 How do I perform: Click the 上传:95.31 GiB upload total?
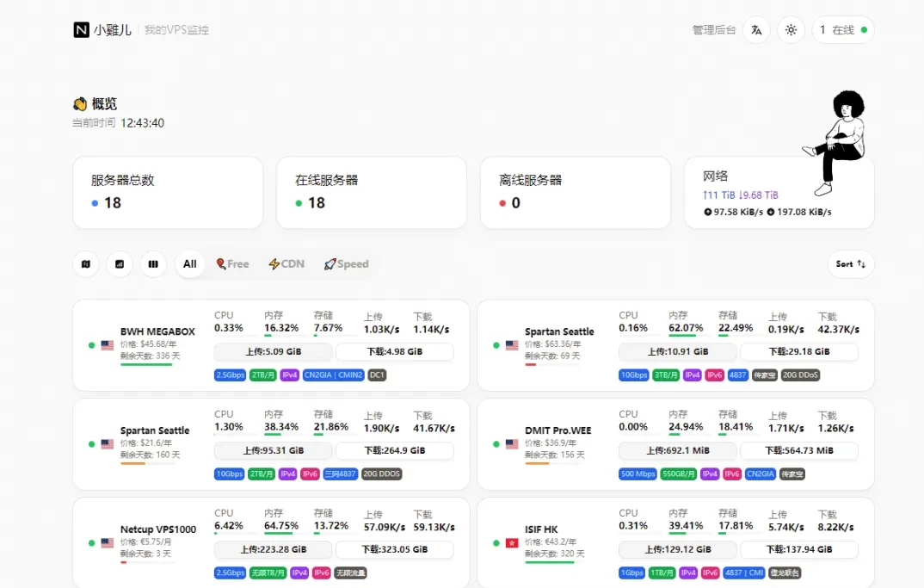point(274,450)
